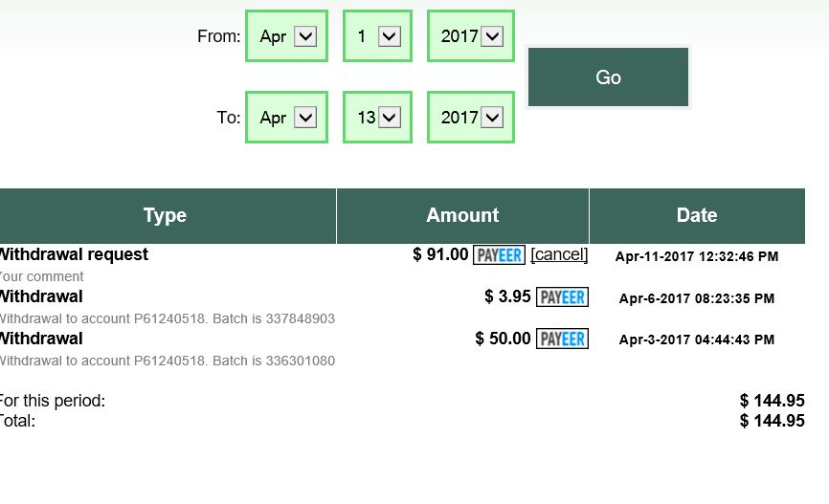Open the From year dropdown

point(471,36)
